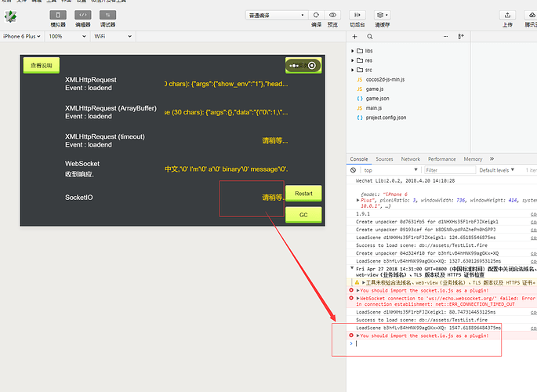
Task: Open game.js file
Action: [374, 89]
